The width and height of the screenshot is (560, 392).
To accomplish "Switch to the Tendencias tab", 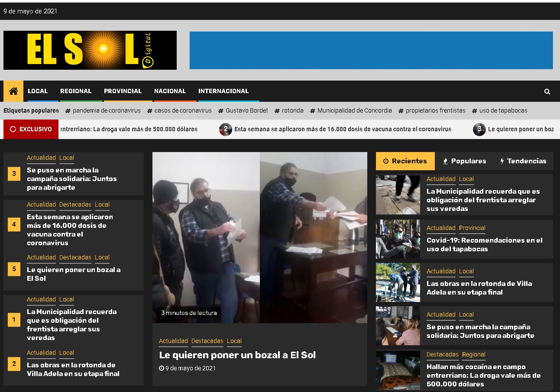I will (523, 161).
